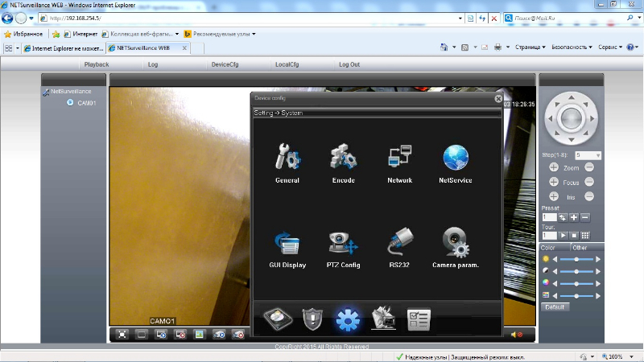Click the PTZ up arrow
The image size is (644, 362).
(x=572, y=97)
